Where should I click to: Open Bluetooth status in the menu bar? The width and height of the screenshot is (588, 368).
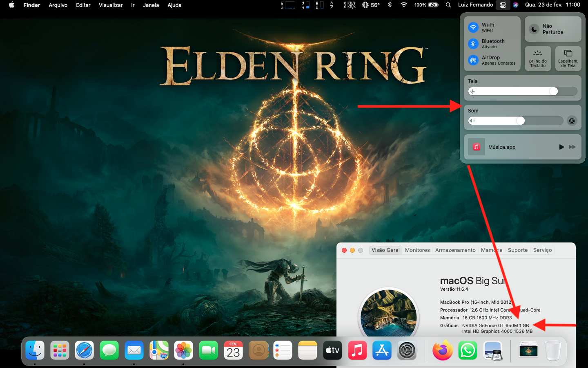(390, 5)
